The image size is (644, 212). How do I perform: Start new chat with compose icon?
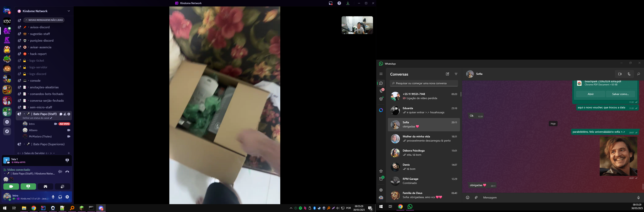[x=447, y=74]
